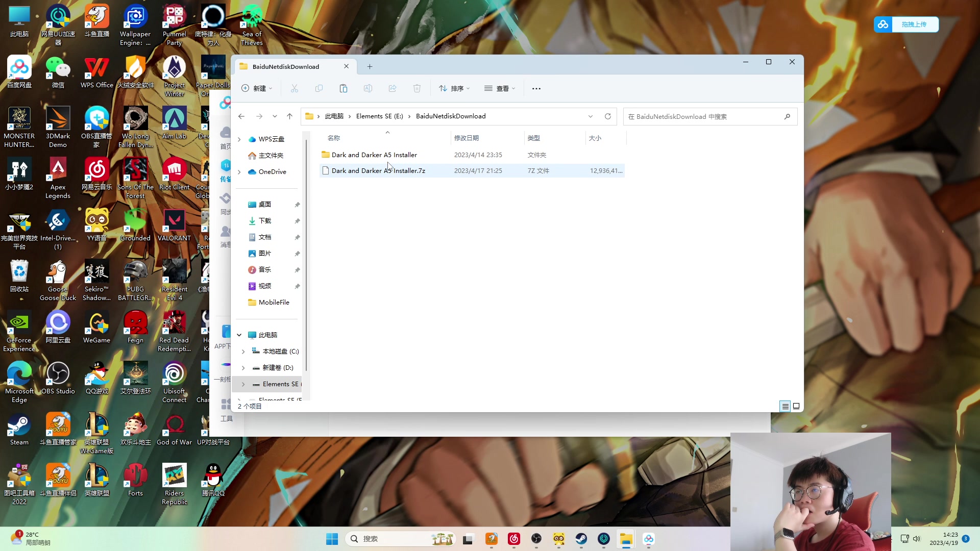Open Windows Start menu
This screenshot has width=980, height=551.
pos(332,539)
